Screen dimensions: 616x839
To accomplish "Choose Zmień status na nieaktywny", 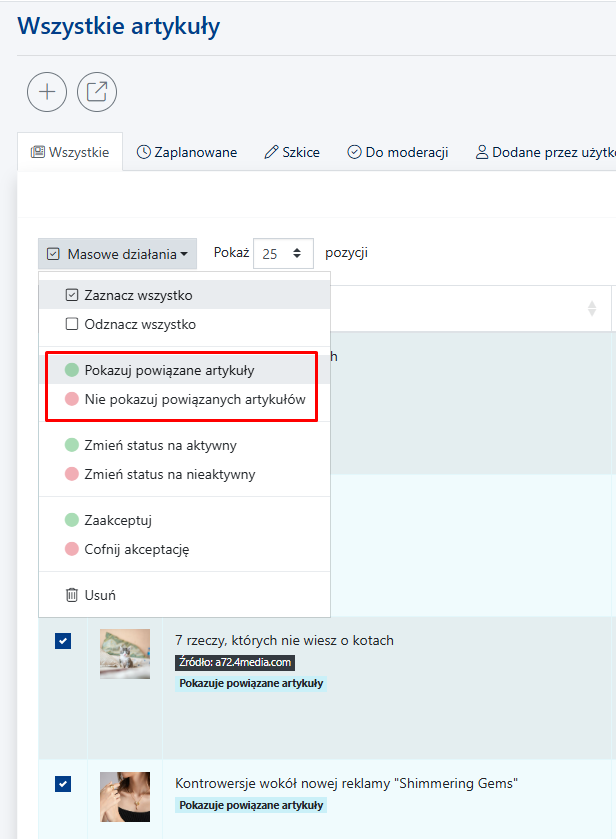I will point(169,474).
